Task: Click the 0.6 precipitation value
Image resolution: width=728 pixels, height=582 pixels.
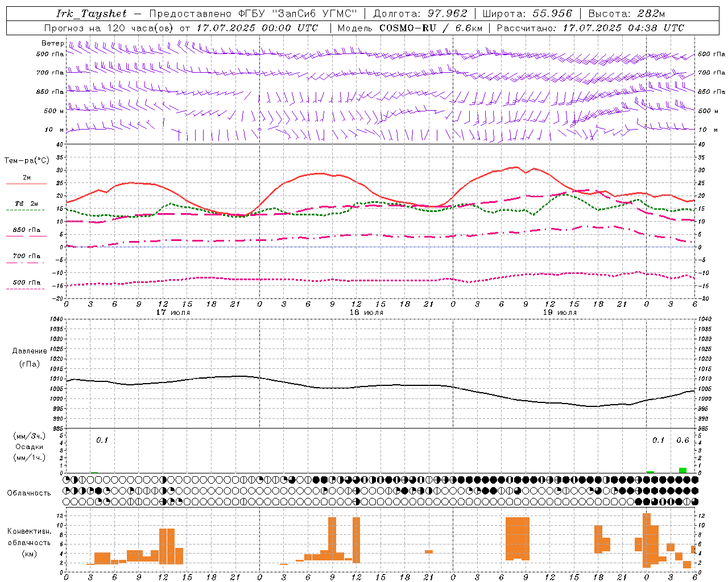Action: pos(682,440)
